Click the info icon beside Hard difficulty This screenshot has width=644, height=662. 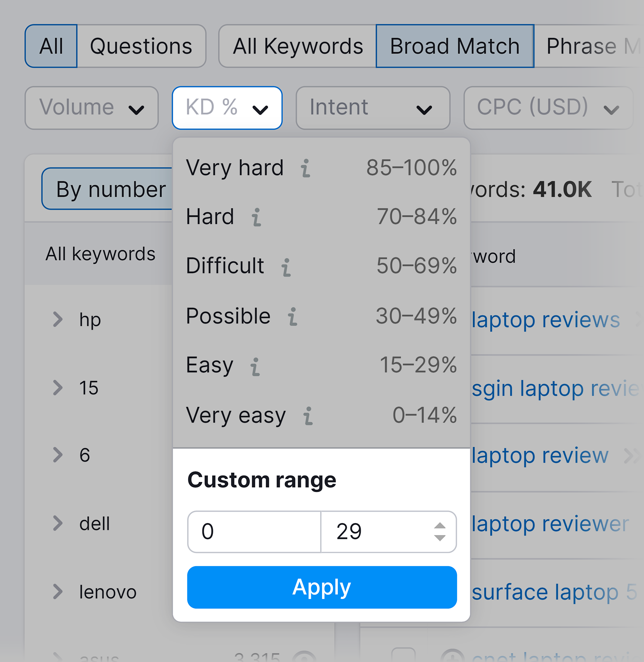click(x=256, y=218)
